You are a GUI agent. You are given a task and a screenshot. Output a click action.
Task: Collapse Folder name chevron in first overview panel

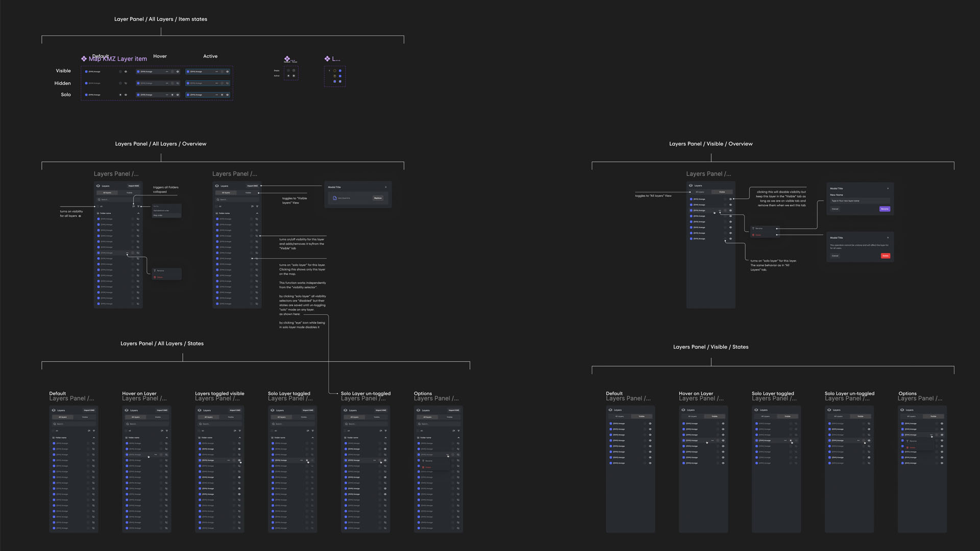click(x=138, y=213)
